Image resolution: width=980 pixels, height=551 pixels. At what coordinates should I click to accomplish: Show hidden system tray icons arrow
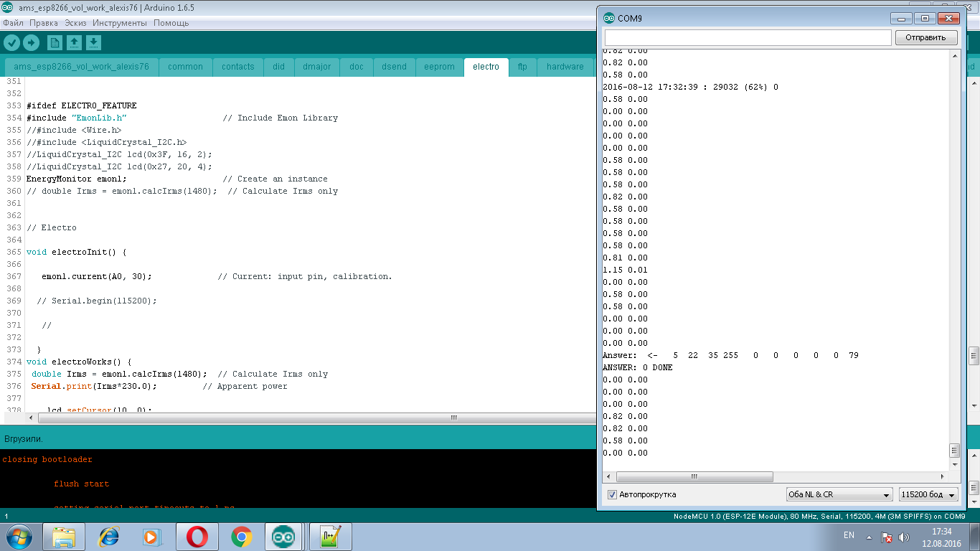869,537
